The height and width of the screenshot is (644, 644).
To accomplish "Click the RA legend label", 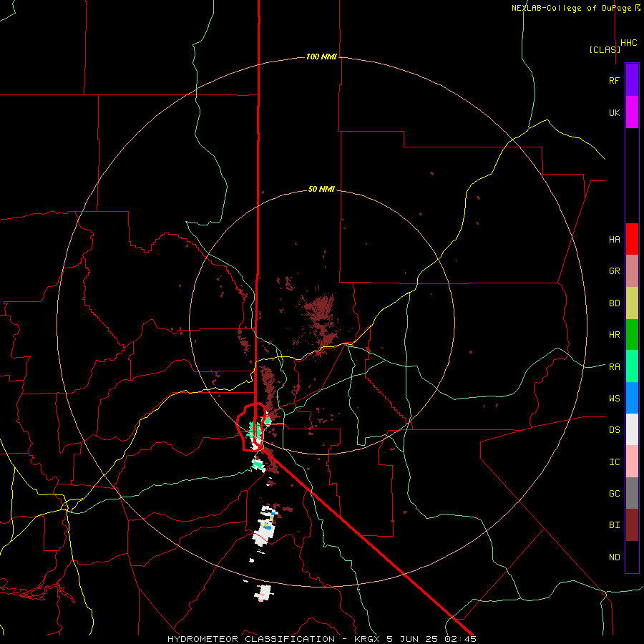I will [x=614, y=366].
